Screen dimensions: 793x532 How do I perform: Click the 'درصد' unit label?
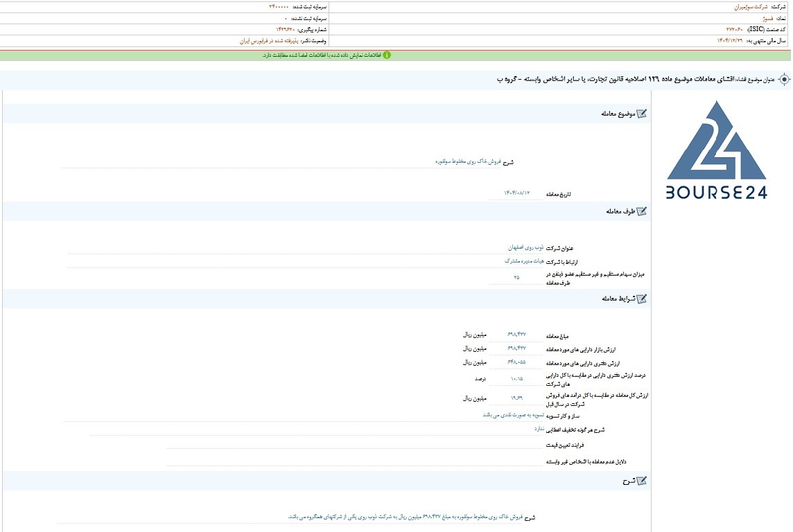(480, 378)
